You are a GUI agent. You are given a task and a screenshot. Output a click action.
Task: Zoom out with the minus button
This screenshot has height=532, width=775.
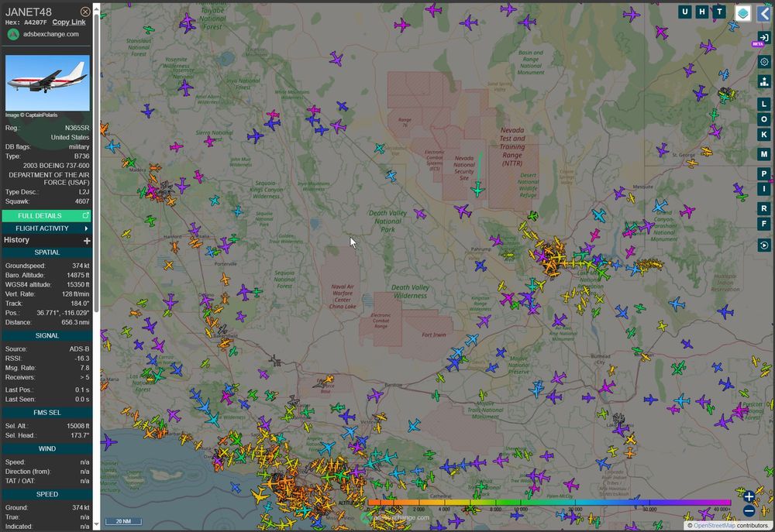(x=749, y=511)
